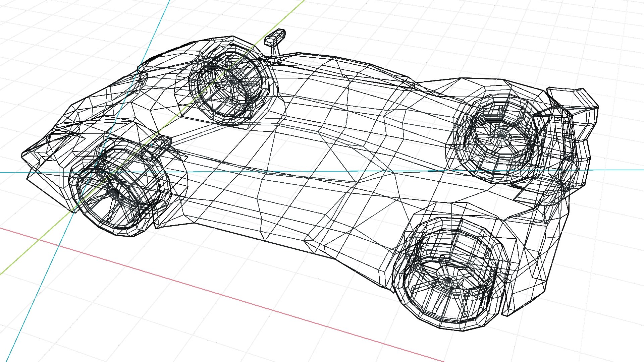Click the hub of the rear wheel nearest the camera
Image resolution: width=644 pixels, height=362 pixels.
click(448, 280)
